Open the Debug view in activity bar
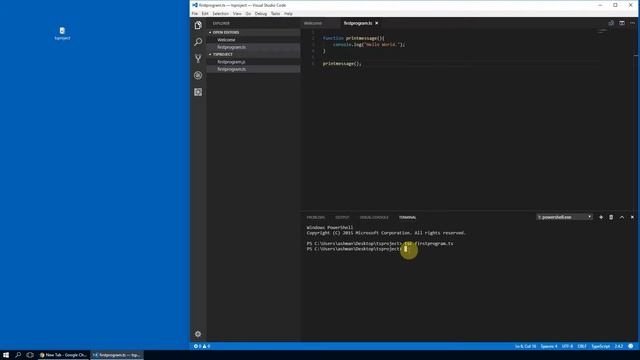The height and width of the screenshot is (360, 640). 198,76
